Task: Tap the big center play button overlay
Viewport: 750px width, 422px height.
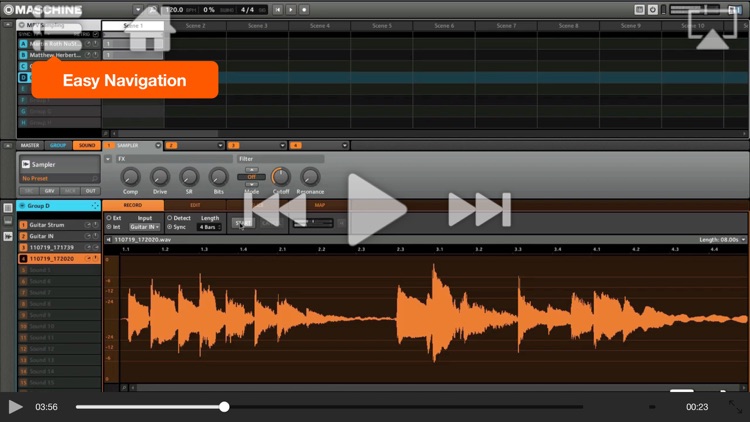Action: 377,210
